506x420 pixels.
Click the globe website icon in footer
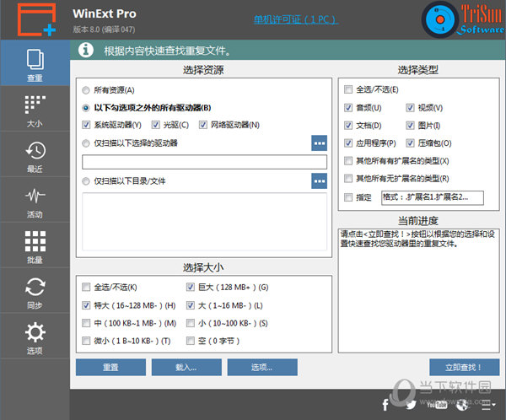pos(462,405)
